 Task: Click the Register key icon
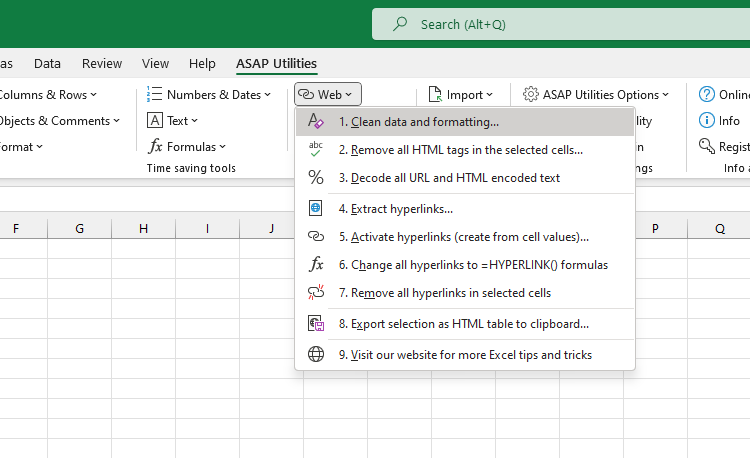click(x=706, y=146)
